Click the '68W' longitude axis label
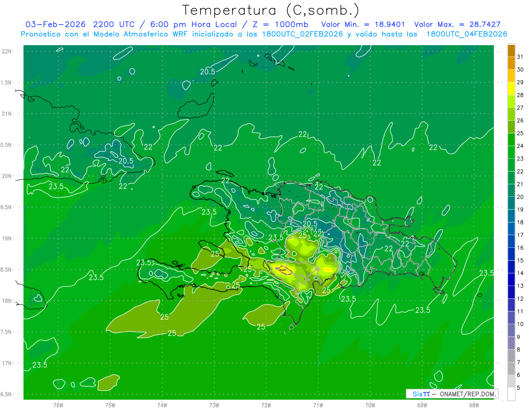Image resolution: width=532 pixels, height=411 pixels. coord(474,405)
